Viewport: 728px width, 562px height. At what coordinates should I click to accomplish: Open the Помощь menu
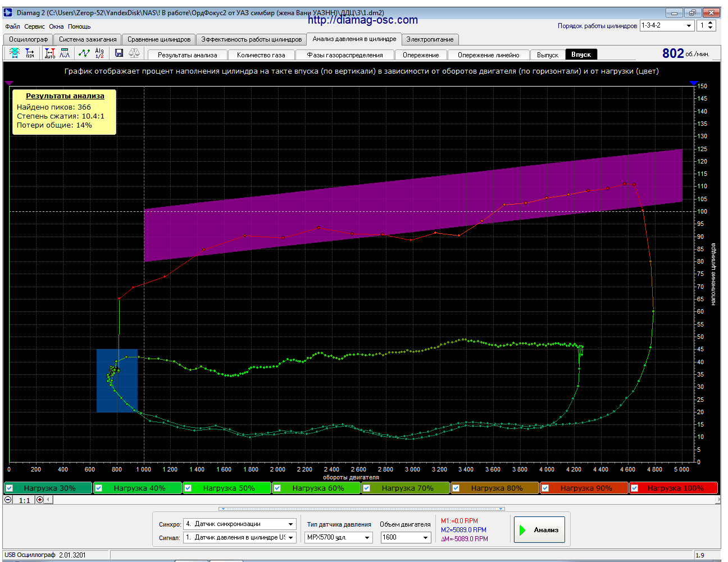tap(79, 26)
